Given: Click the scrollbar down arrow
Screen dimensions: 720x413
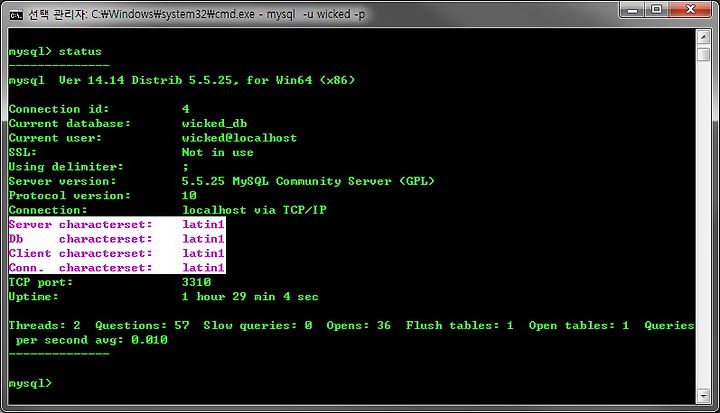Looking at the screenshot, I should click(703, 396).
